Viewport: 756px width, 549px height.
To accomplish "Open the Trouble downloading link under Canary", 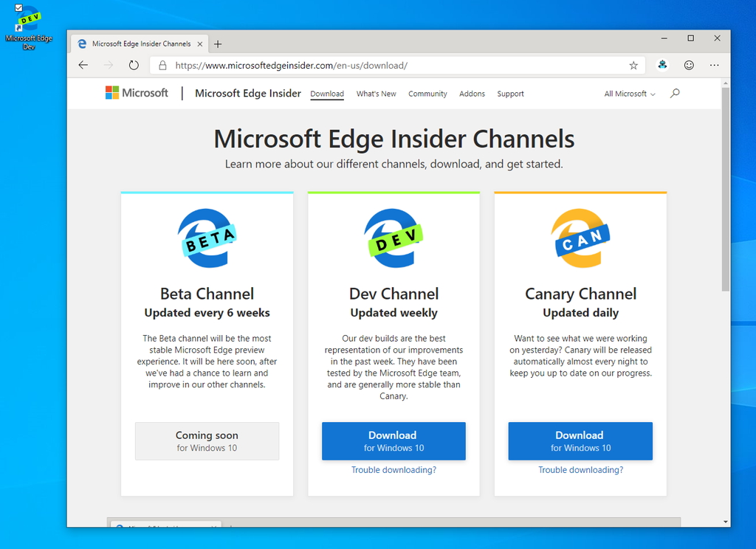I will pos(580,469).
